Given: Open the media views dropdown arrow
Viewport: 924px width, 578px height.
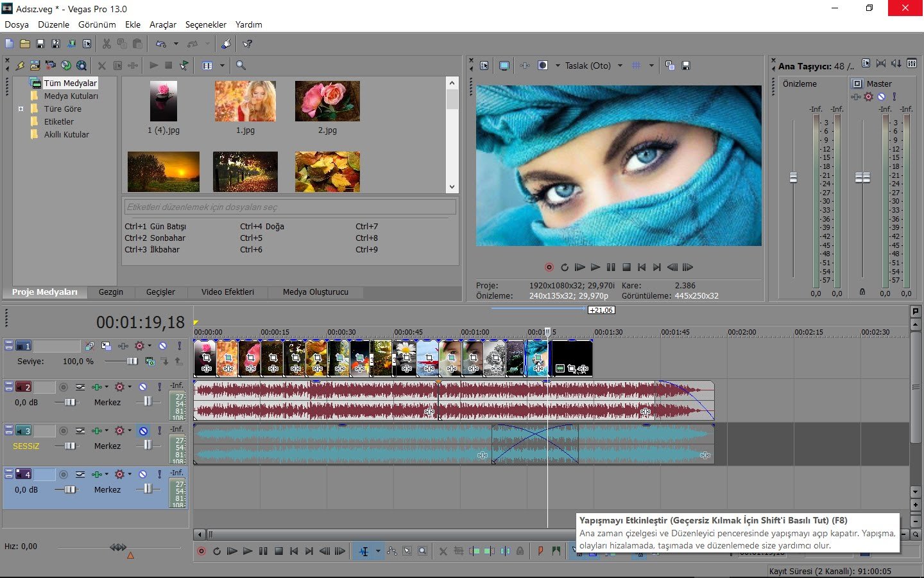Looking at the screenshot, I should (x=222, y=66).
